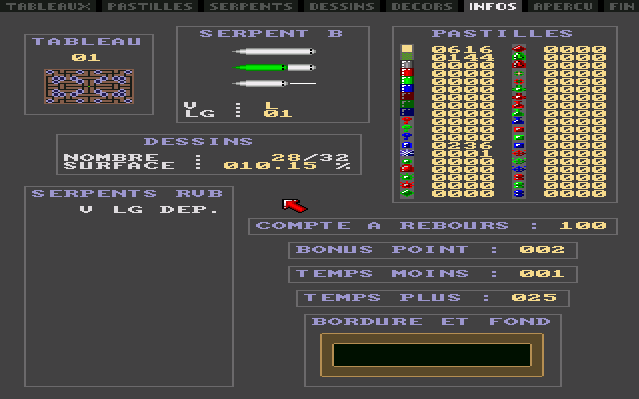
Task: Select the red dome pastille icon
Action: pyautogui.click(x=407, y=169)
